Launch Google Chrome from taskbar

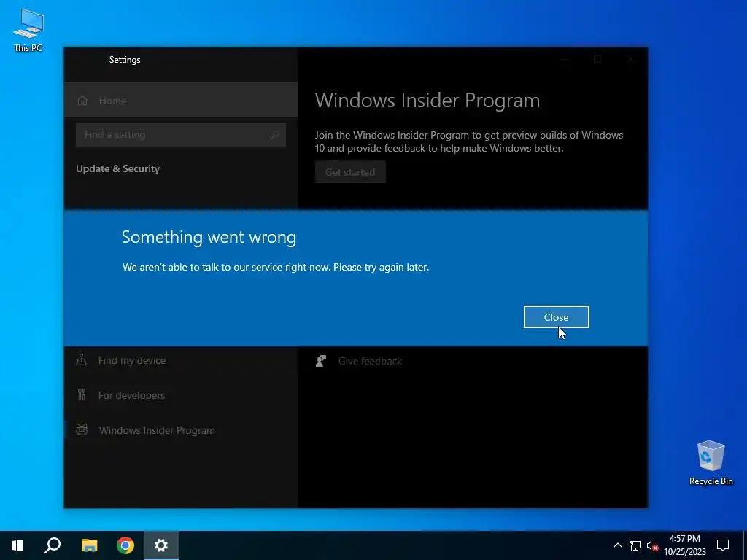tap(125, 545)
